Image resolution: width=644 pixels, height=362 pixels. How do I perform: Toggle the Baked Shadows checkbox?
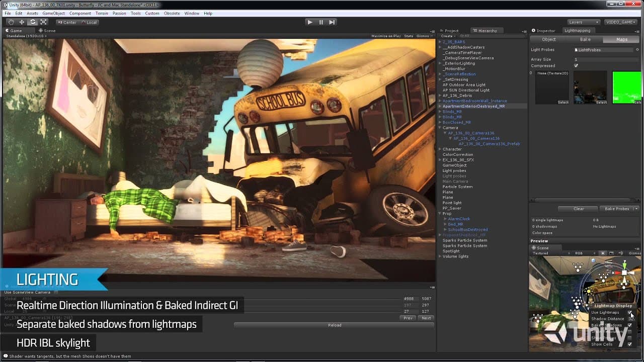pos(630,325)
